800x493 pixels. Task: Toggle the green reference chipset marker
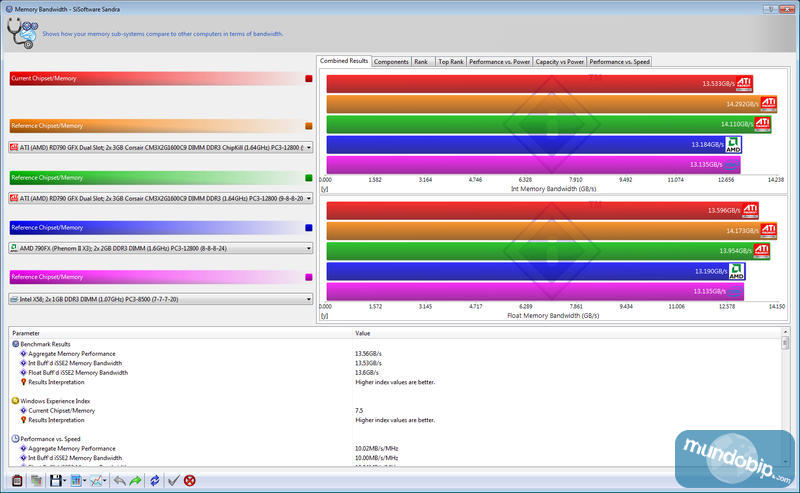(x=309, y=178)
